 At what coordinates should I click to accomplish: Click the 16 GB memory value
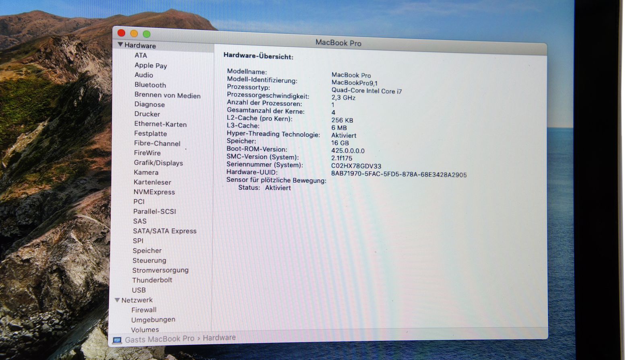(x=340, y=143)
